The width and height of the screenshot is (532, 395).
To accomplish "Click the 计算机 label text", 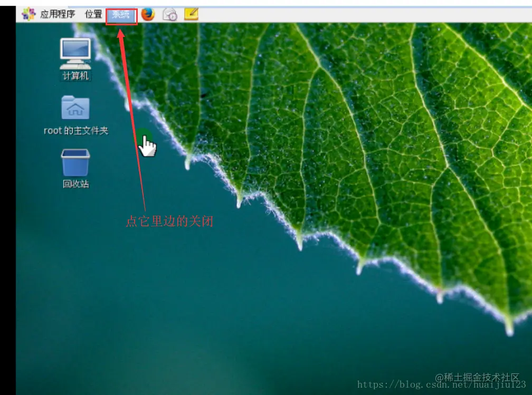I will click(x=75, y=75).
